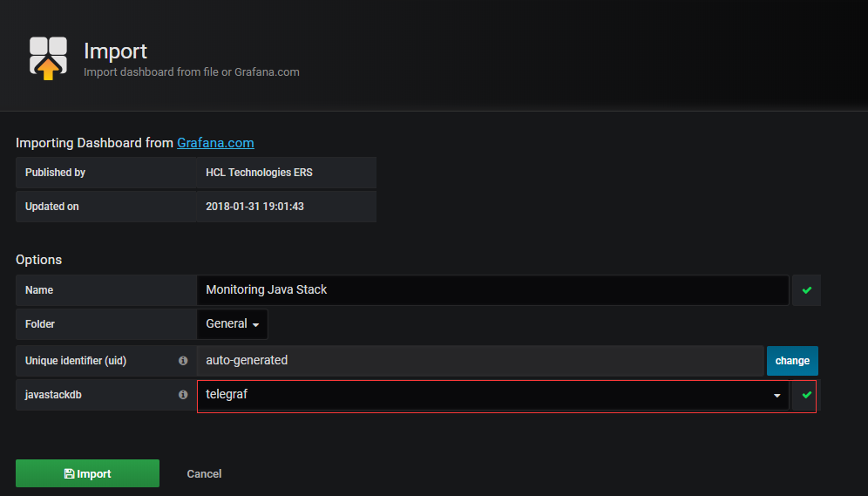Click the 2018-01-31 updated timestamp
868x496 pixels.
(x=254, y=207)
